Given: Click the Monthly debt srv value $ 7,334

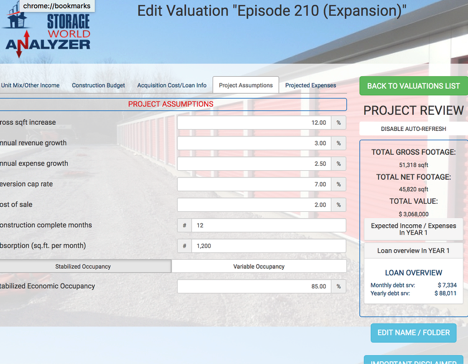Looking at the screenshot, I should point(447,285).
